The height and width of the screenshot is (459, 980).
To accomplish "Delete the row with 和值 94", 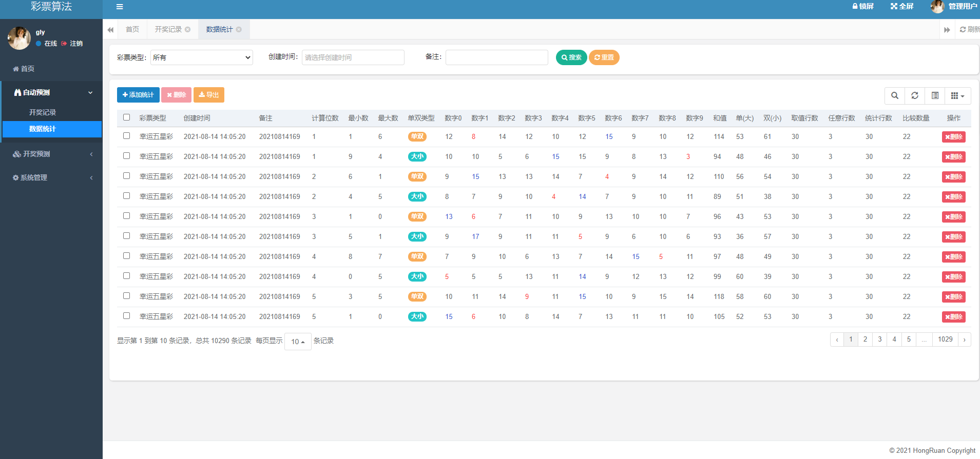I will coord(954,157).
